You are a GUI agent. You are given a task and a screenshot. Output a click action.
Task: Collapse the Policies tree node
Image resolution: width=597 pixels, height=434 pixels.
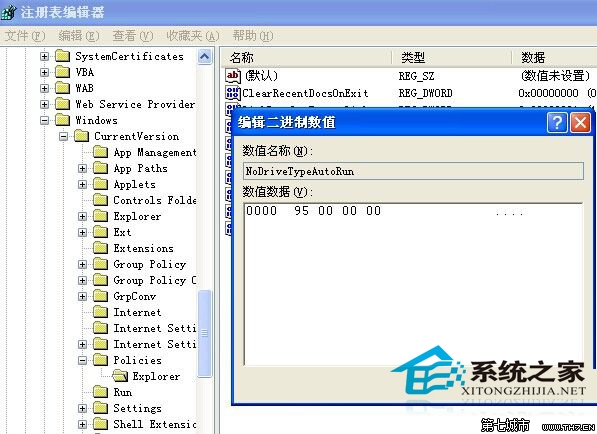(x=83, y=360)
